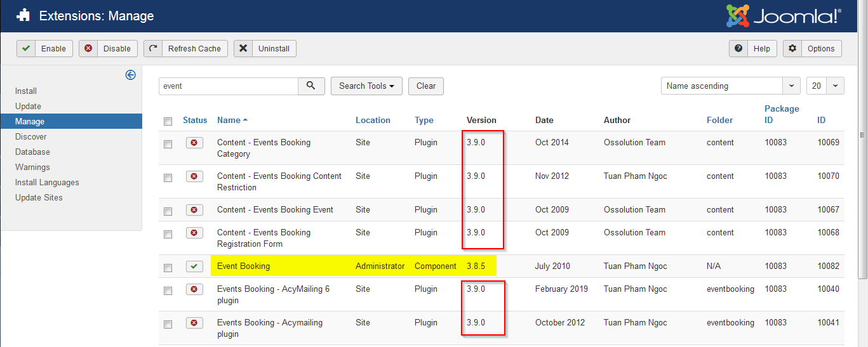868x347 pixels.
Task: Click the 'February 2019' date cell
Action: tap(561, 289)
